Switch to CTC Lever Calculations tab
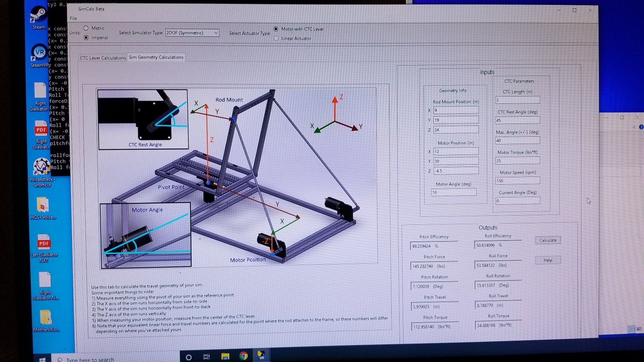Viewport: 644px width, 362px height. [103, 58]
